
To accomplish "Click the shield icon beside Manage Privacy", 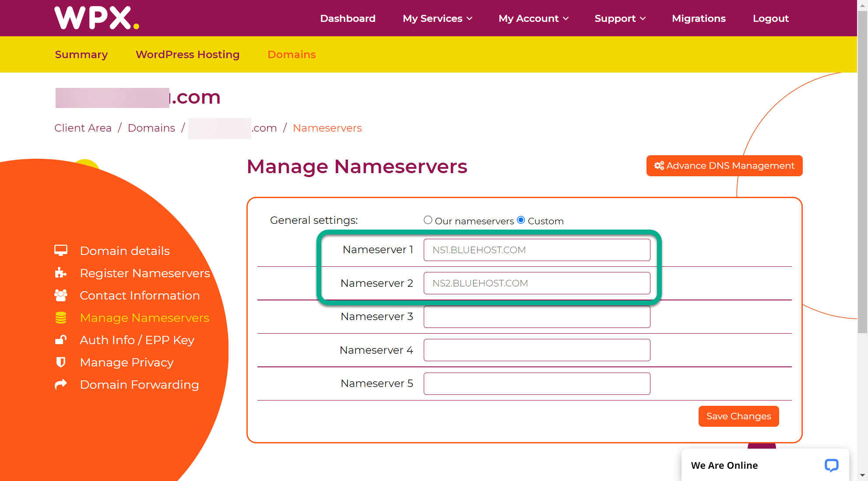I will coord(61,362).
